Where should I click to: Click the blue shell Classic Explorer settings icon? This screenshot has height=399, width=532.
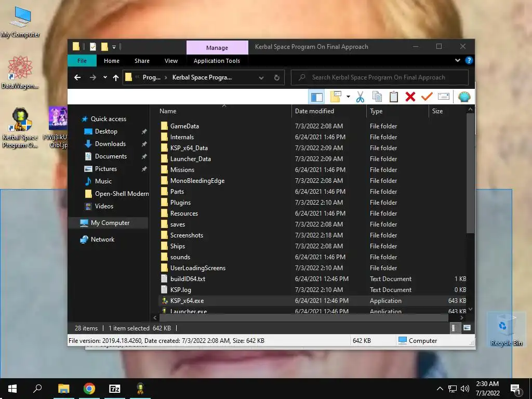(464, 97)
